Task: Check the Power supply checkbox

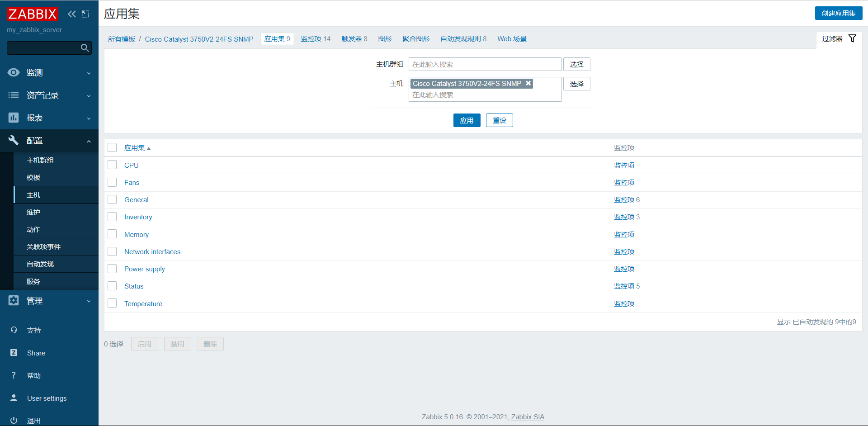Action: 112,269
